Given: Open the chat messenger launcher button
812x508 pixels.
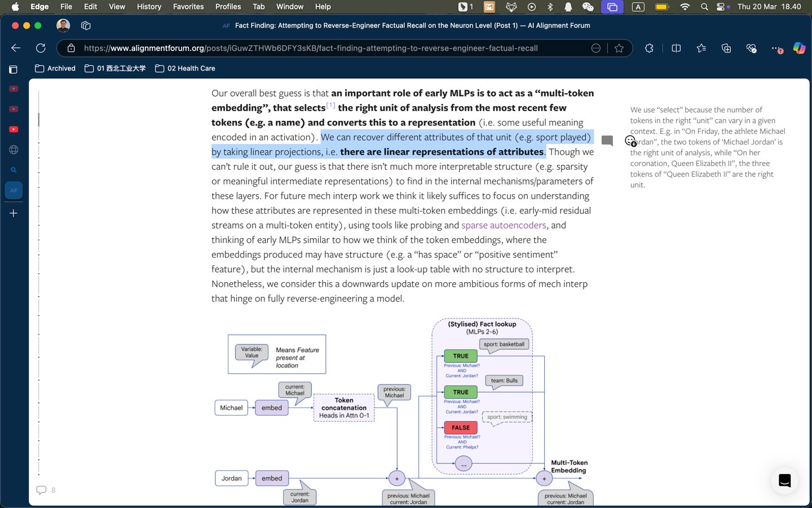Looking at the screenshot, I should click(784, 480).
